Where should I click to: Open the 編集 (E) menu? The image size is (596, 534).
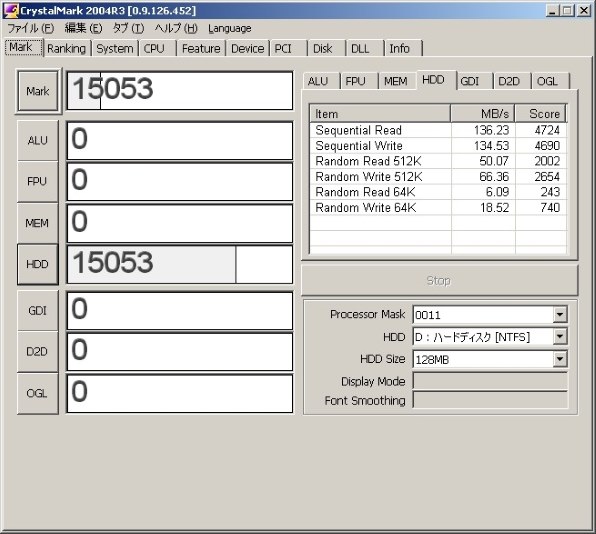click(83, 28)
